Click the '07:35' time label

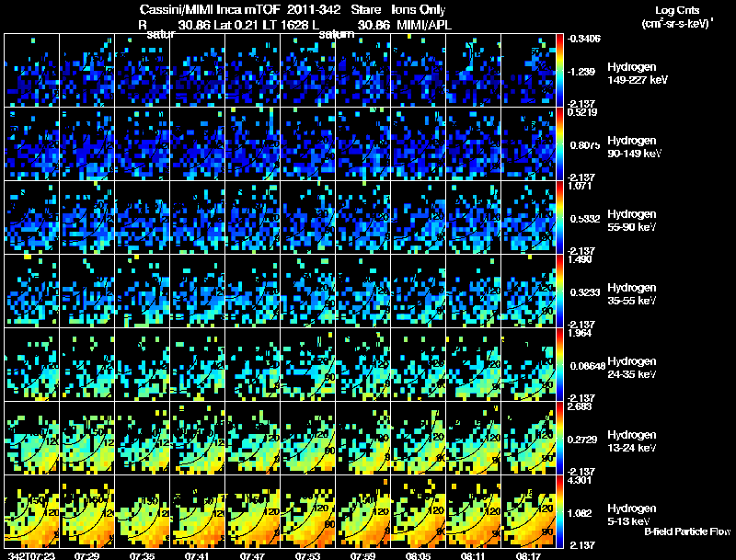[x=143, y=555]
